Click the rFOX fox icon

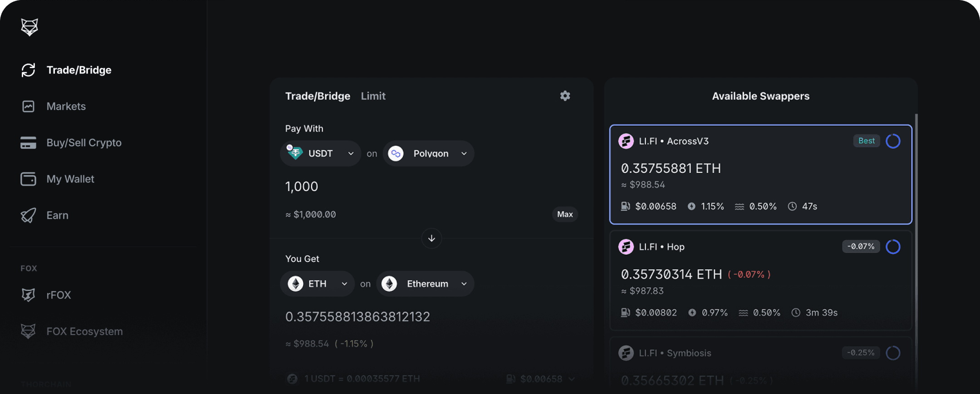tap(28, 295)
